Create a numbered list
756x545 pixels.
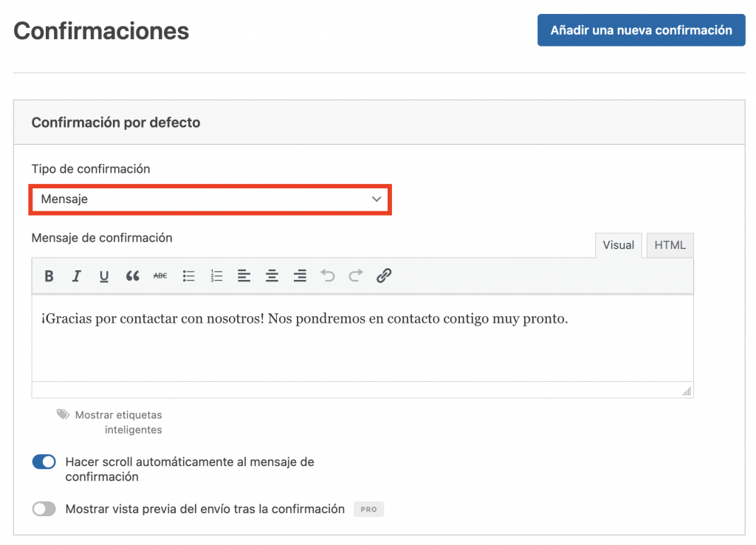click(216, 275)
